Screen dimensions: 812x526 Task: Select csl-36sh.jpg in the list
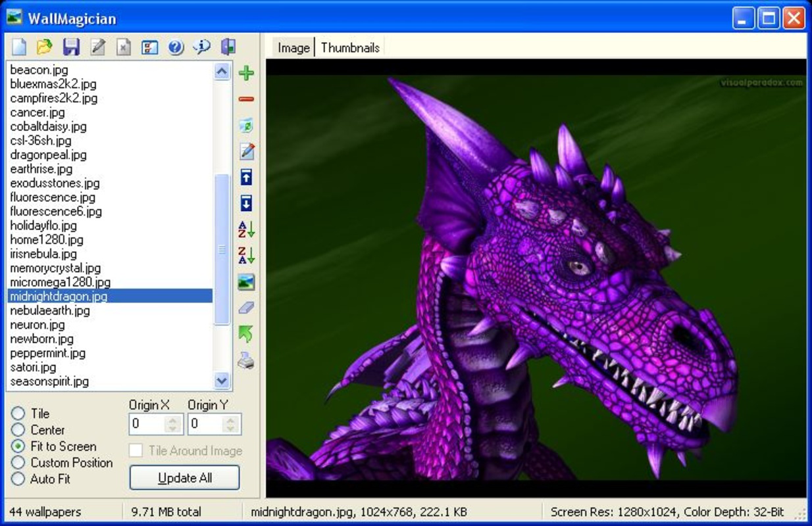[110, 141]
